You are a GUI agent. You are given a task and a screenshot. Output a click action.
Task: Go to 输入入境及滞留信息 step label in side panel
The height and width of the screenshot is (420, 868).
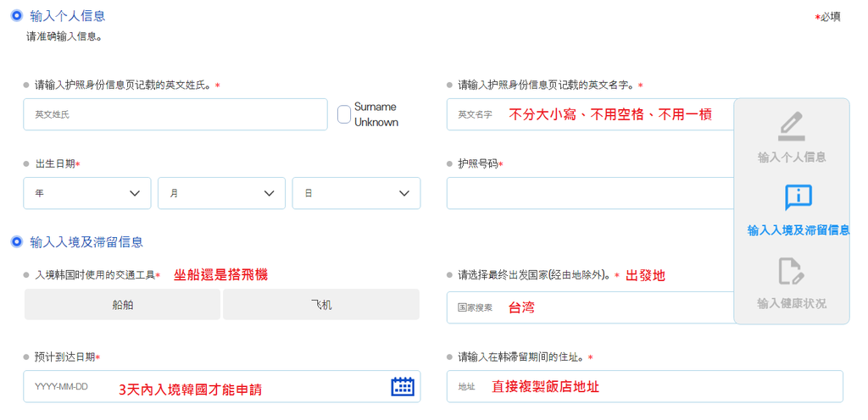point(798,229)
